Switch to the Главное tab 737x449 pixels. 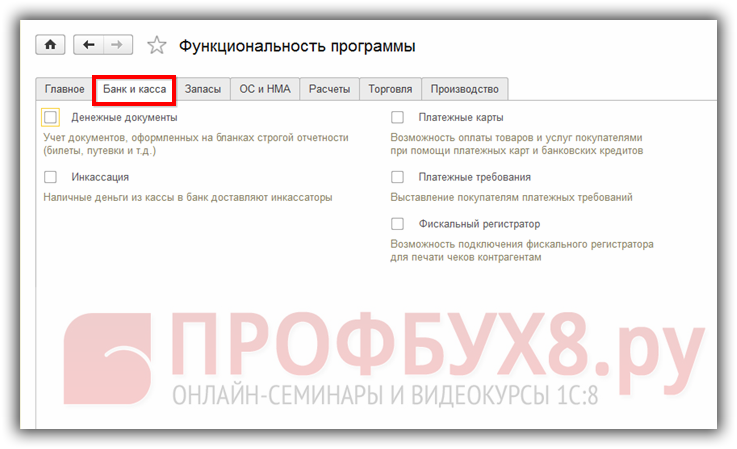(64, 89)
